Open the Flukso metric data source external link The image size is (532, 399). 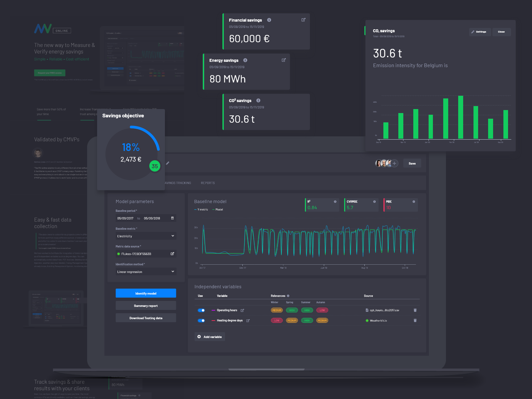pos(173,253)
